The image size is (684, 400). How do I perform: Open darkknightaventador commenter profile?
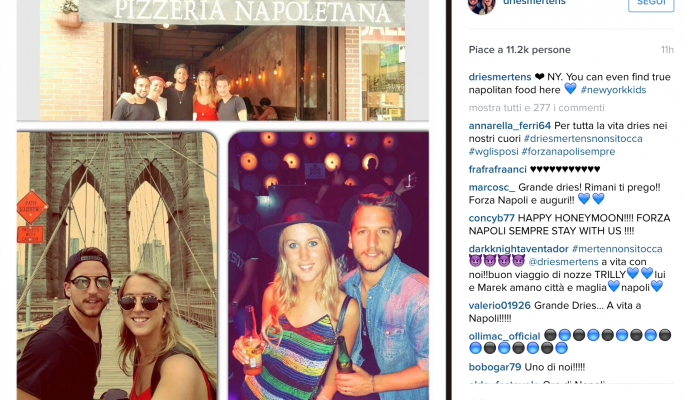(x=519, y=249)
